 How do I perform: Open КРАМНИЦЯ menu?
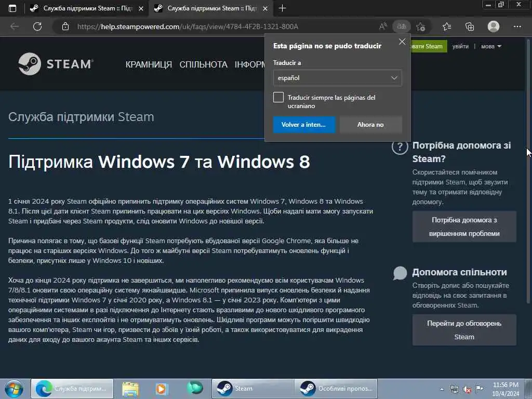point(149,64)
